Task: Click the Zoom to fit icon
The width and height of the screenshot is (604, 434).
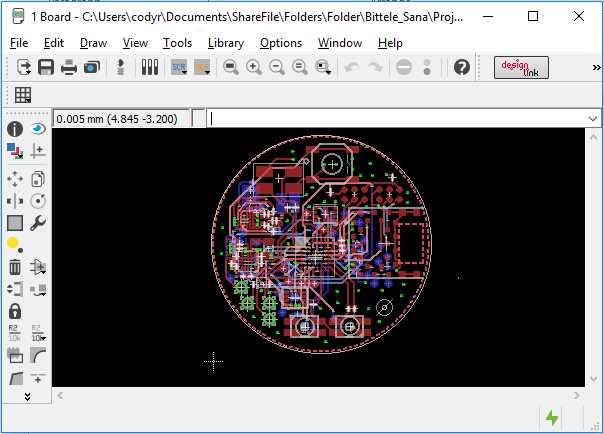Action: coord(231,67)
